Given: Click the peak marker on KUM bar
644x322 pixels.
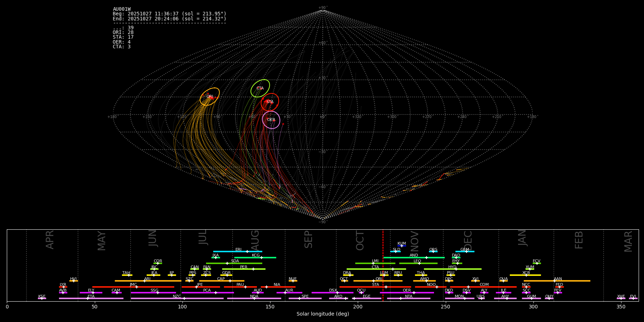Looking at the screenshot, I should 401,246.
